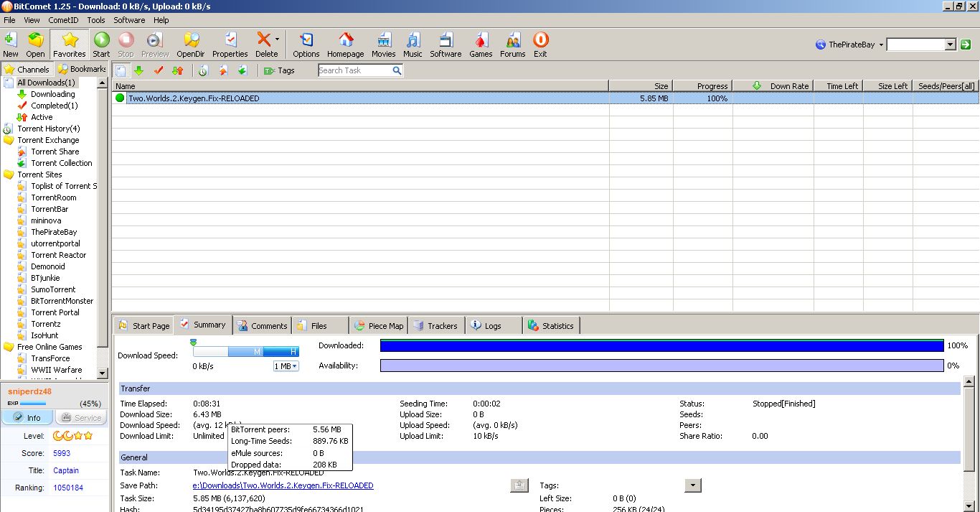980x512 pixels.
Task: Click the green Go arrow next to the search box
Action: coord(966,45)
